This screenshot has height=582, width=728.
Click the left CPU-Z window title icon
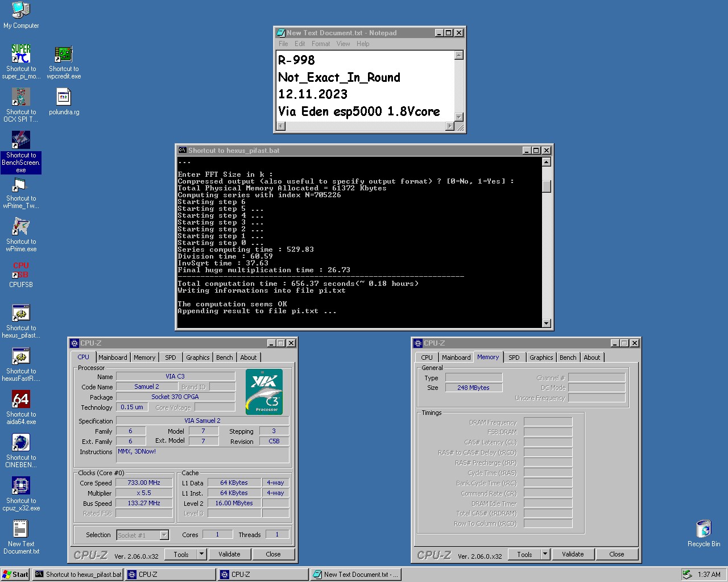(75, 343)
